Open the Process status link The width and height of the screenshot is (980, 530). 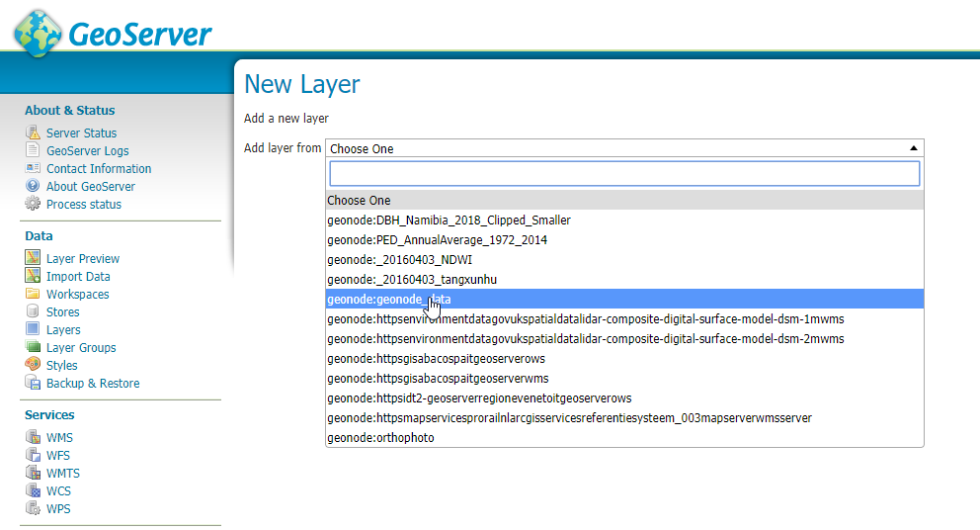[x=84, y=204]
